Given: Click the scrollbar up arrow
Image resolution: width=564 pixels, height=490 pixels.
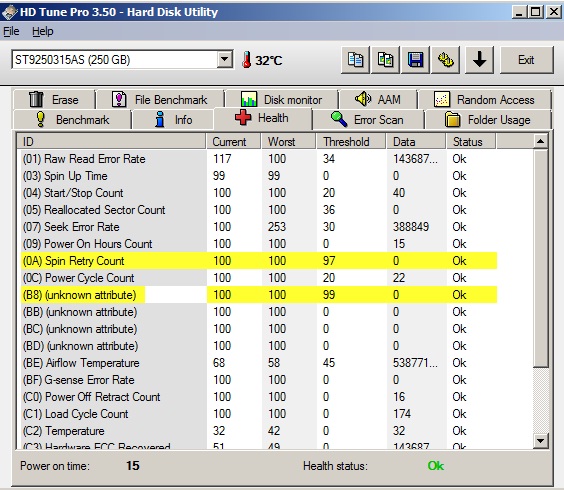Looking at the screenshot, I should click(540, 141).
